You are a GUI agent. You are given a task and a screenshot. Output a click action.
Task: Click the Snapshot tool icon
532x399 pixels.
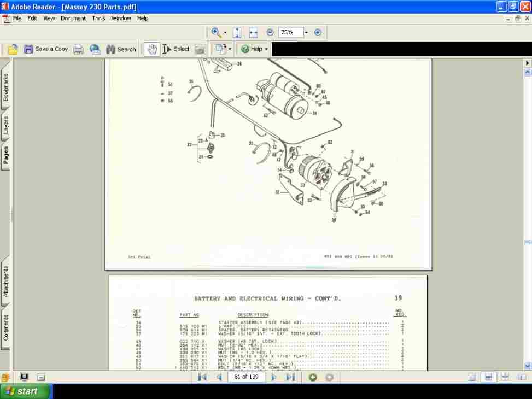coord(200,49)
